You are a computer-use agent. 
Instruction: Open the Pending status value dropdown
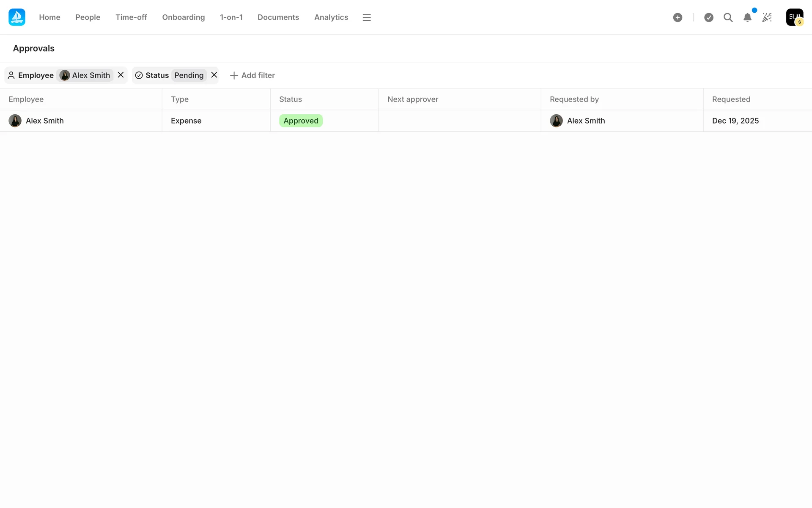tap(189, 75)
